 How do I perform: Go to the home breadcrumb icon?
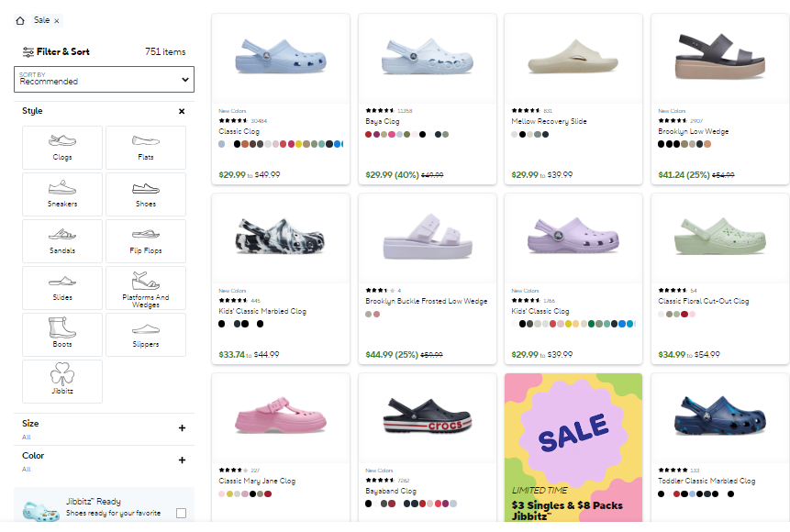[x=20, y=21]
